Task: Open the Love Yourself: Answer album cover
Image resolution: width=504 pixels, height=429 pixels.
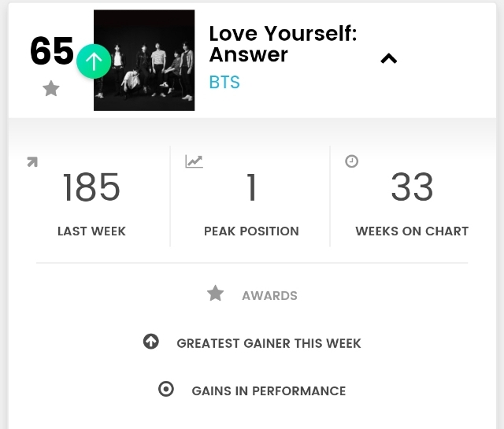Action: tap(144, 61)
